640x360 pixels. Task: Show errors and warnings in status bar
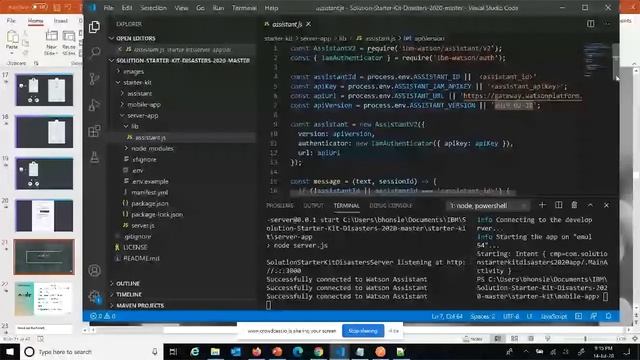(x=103, y=316)
